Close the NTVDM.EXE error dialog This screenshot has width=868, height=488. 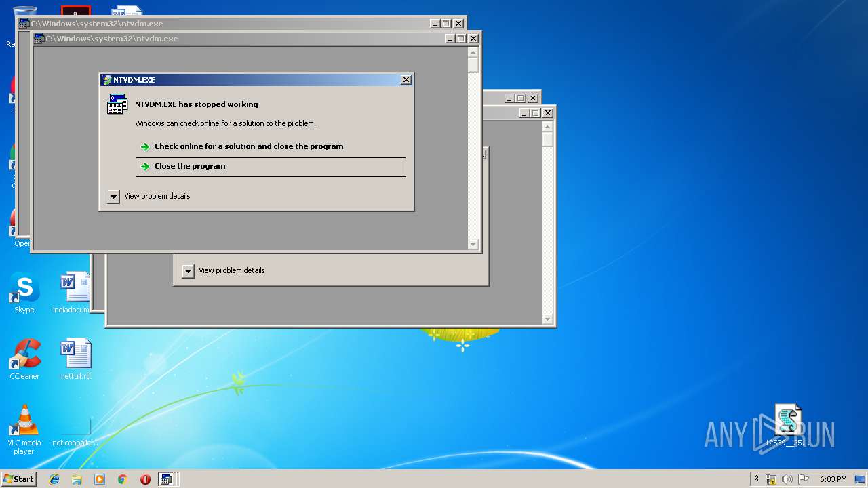[406, 80]
